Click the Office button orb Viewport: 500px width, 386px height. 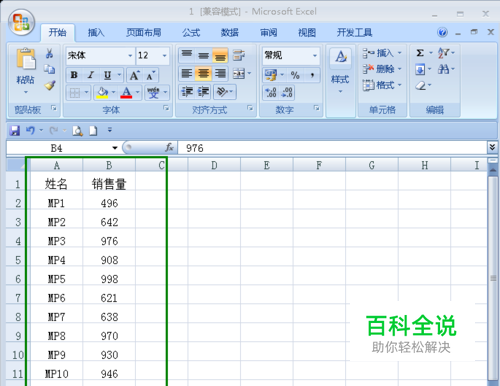[22, 22]
